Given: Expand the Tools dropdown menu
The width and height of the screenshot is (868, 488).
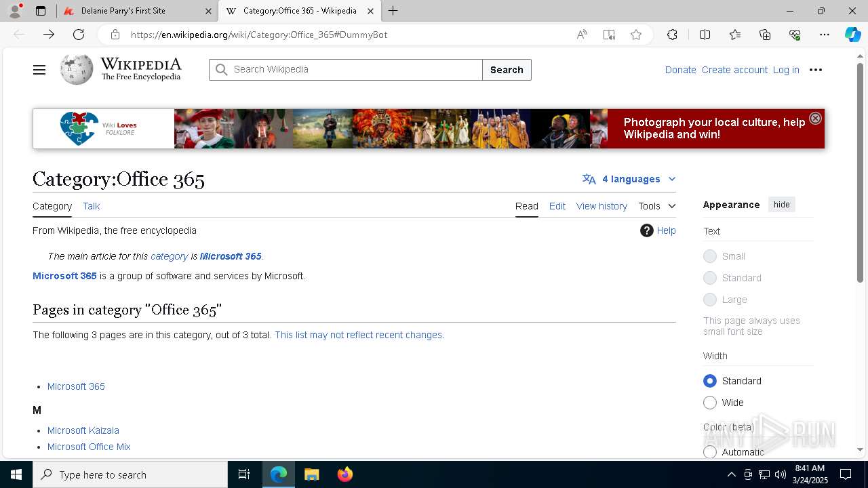Looking at the screenshot, I should 657,206.
